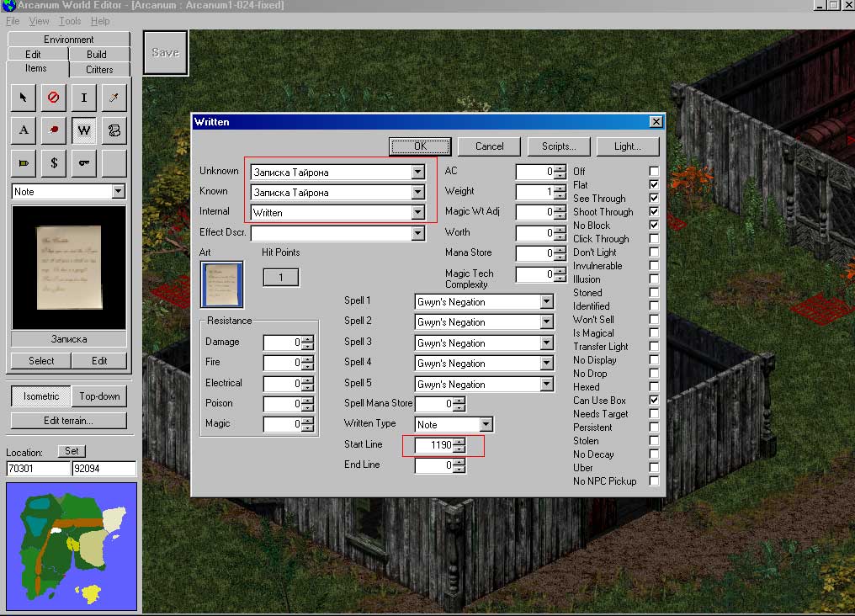Click the scroll item icon

114,130
